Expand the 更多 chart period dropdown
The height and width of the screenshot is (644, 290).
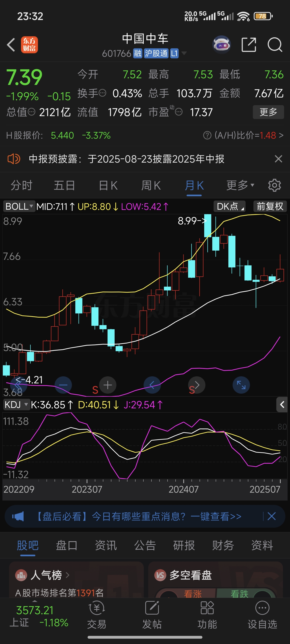pos(240,186)
